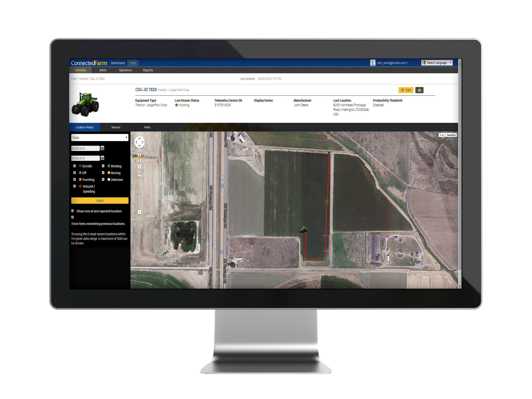Disable Show icon at last reported location
Screen dimensions: 532x399
click(73, 211)
